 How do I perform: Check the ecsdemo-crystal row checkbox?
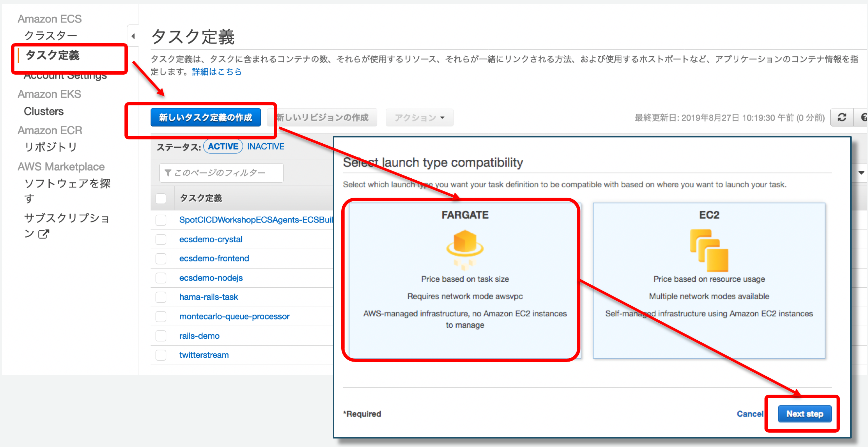(x=161, y=239)
